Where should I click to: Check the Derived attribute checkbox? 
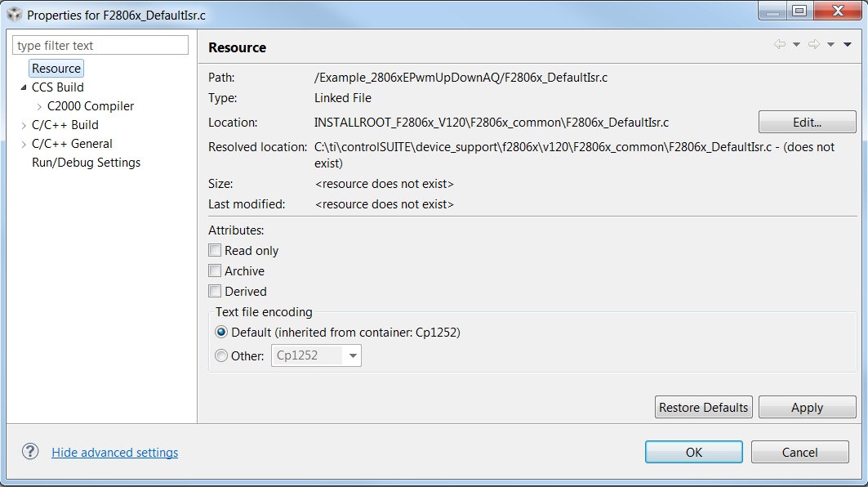coord(215,291)
